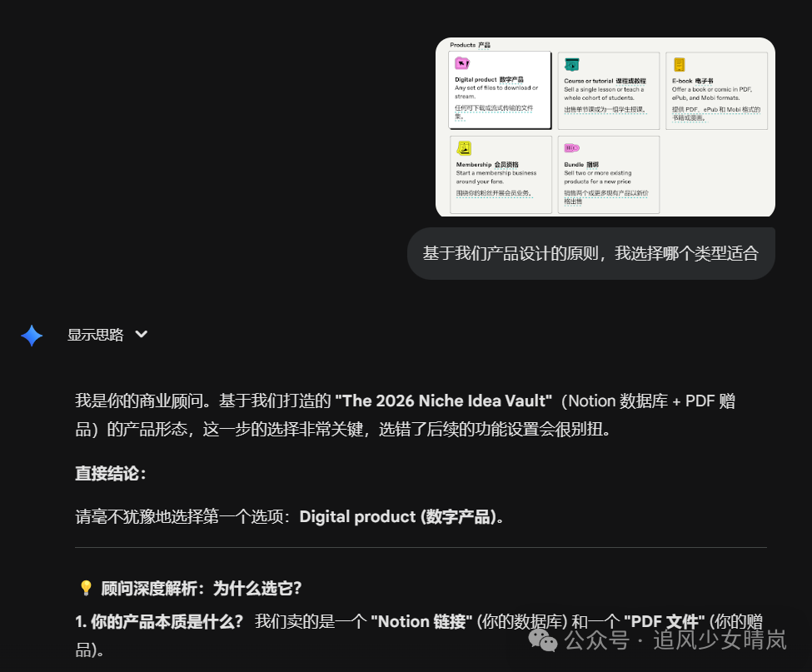Click the E-book 电子书 card title

coord(692,81)
